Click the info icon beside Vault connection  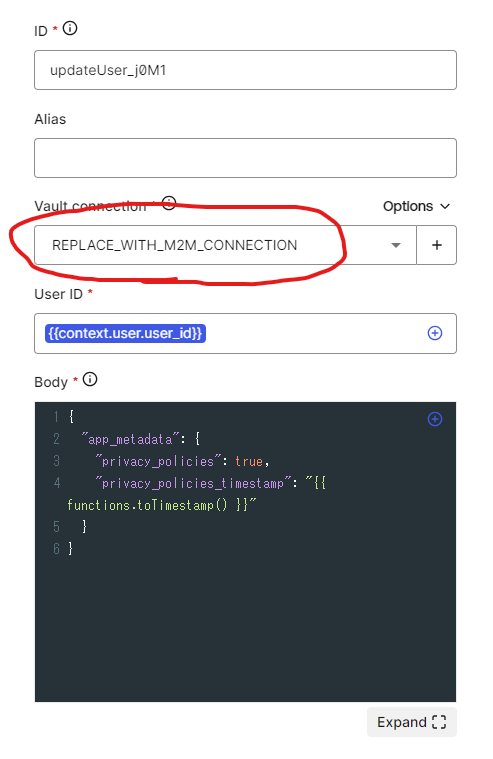[169, 203]
